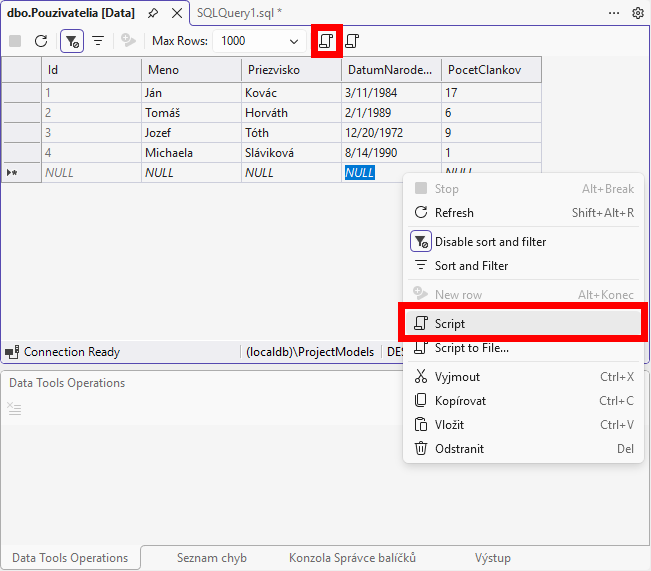Click the cell containing Kovác

tap(291, 93)
